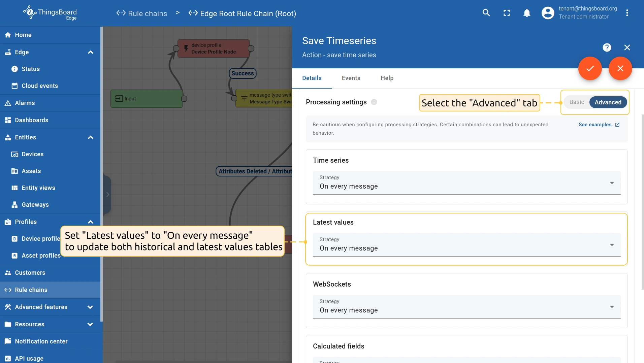Open the Latest values Strategy dropdown

click(466, 245)
